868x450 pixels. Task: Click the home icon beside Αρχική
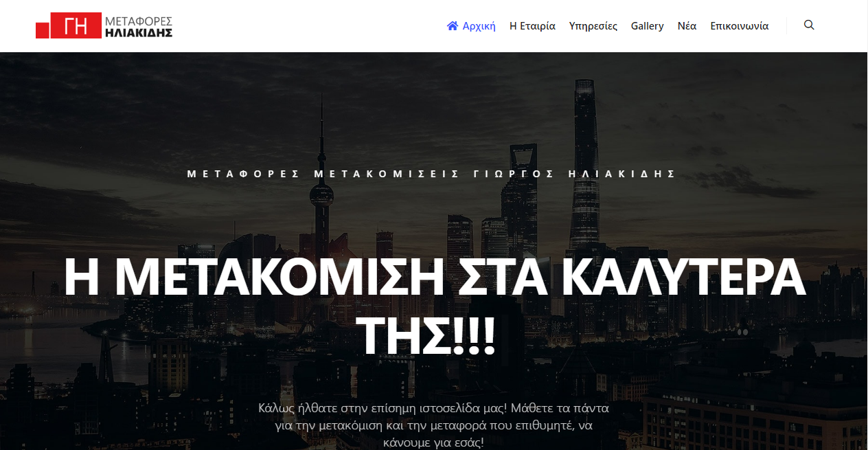coord(453,26)
